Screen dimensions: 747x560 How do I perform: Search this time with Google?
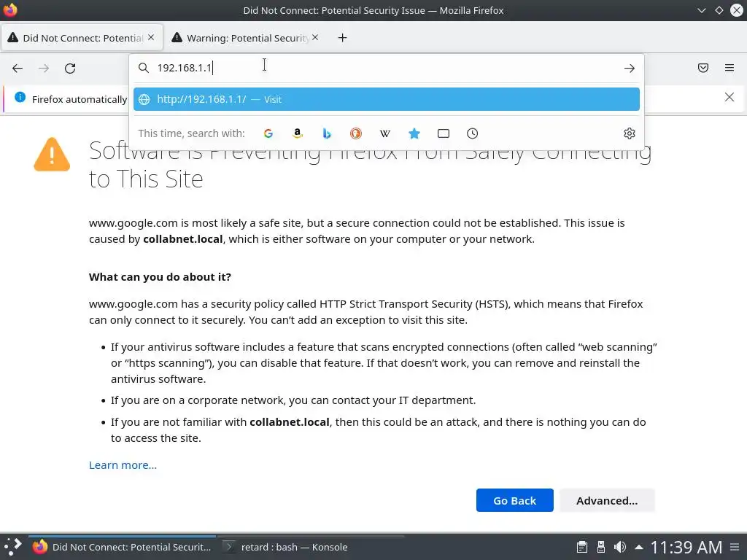tap(268, 133)
